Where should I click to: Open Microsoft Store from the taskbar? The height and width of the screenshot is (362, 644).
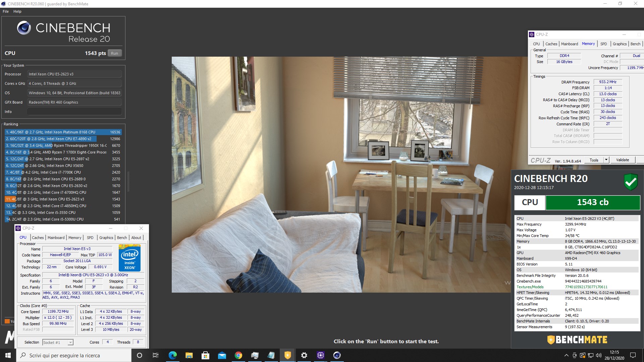click(x=205, y=355)
